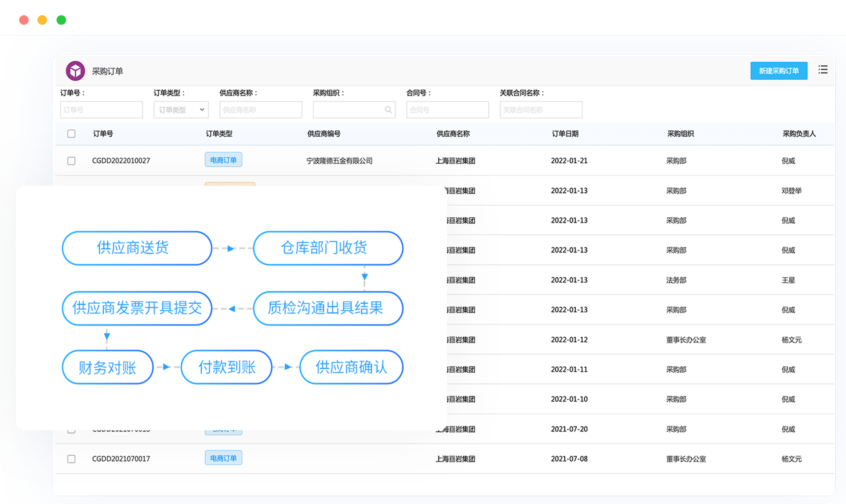846x504 pixels.
Task: Click the 付款到账 flow step
Action: 227,367
